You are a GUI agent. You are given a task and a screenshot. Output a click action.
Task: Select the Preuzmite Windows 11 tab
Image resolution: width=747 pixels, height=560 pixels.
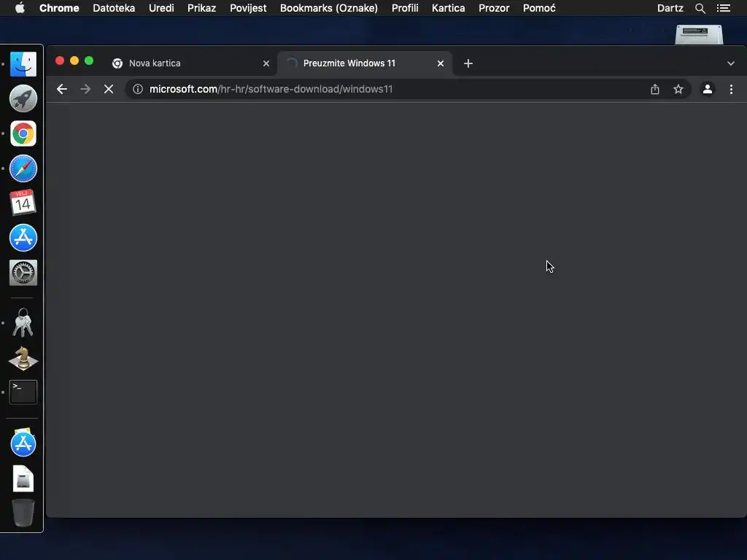tap(365, 63)
